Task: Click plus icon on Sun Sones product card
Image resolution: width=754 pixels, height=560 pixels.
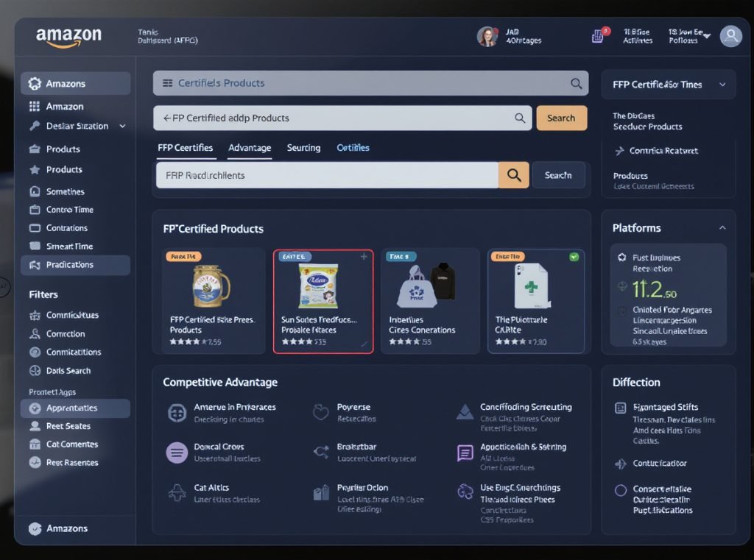Action: (x=364, y=257)
